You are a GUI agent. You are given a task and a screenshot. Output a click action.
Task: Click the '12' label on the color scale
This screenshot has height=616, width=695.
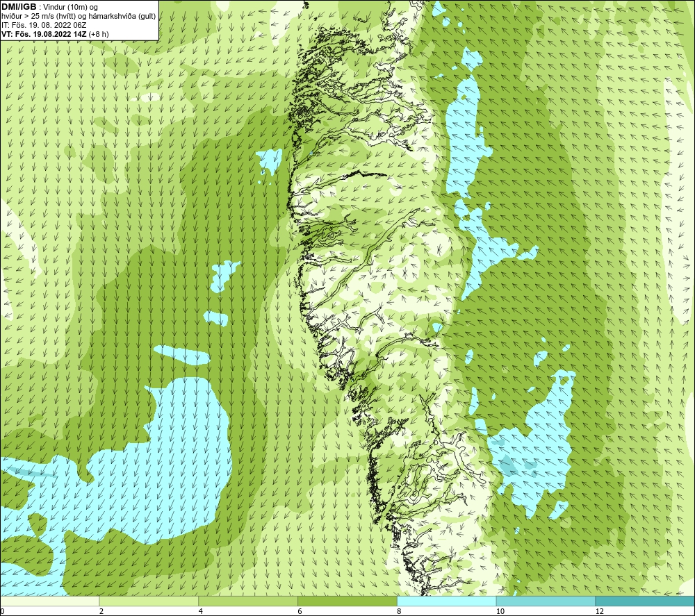click(x=600, y=611)
